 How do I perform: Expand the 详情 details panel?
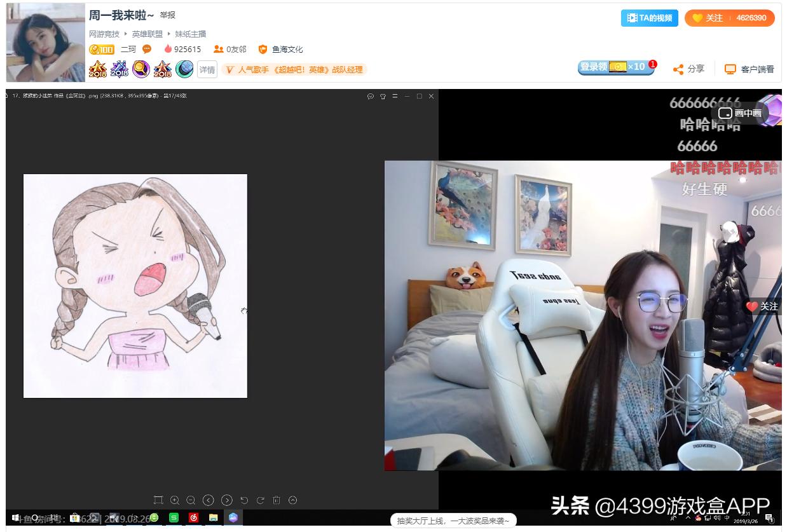207,69
